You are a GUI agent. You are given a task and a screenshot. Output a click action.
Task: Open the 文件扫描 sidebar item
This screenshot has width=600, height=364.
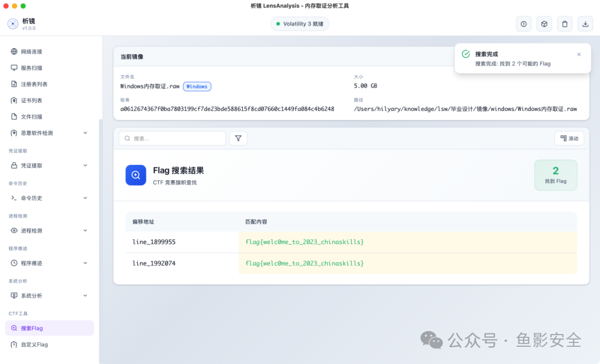[49, 117]
